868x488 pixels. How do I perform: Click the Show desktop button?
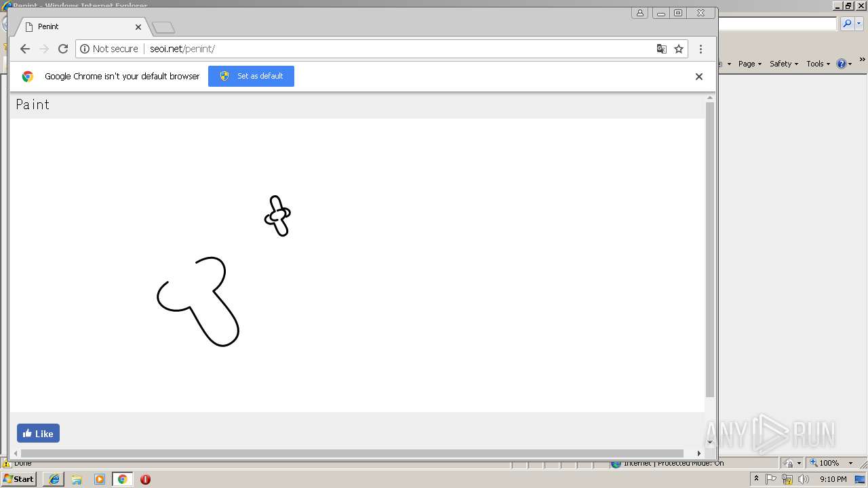pos(861,479)
